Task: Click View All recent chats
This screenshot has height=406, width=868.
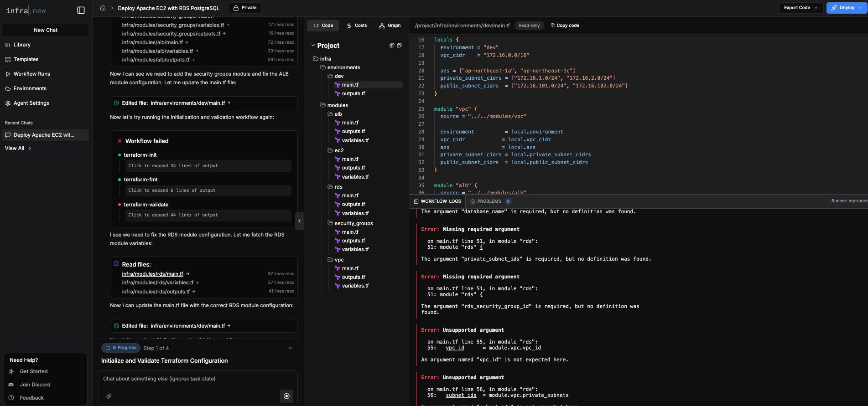Action: [x=18, y=148]
